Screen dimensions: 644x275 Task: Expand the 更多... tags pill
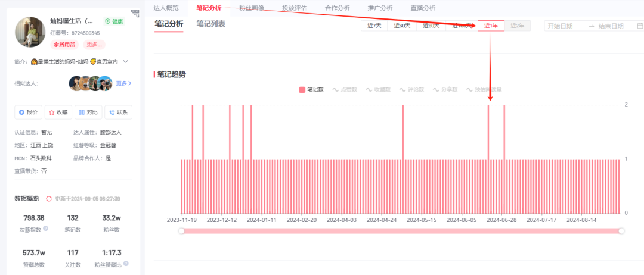click(94, 45)
